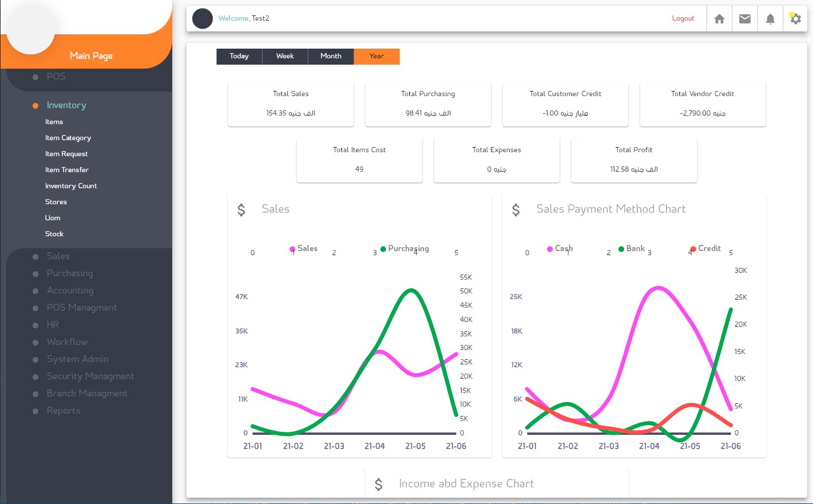Open the notifications bell icon

[x=770, y=19]
